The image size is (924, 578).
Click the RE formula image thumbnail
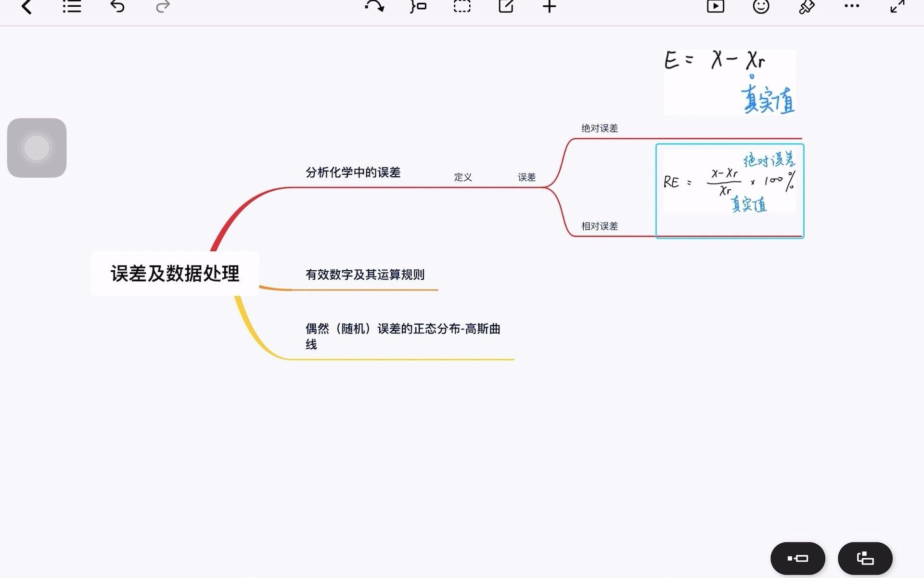pyautogui.click(x=729, y=182)
